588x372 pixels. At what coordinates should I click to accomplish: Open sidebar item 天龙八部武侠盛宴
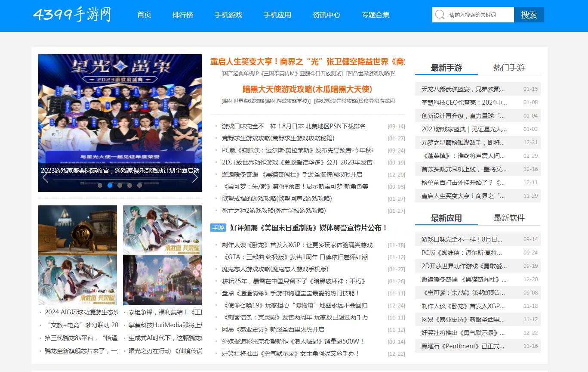coord(463,89)
